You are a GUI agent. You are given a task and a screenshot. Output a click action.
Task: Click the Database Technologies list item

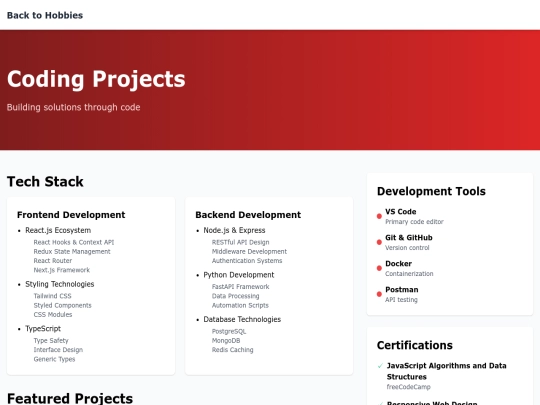point(242,319)
